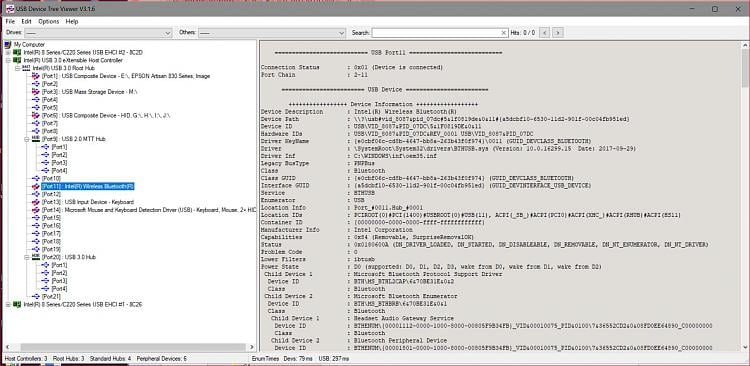Select the Port14 Microsoft Mouse and Keyboard entry
This screenshot has width=750, height=366.
pos(149,210)
